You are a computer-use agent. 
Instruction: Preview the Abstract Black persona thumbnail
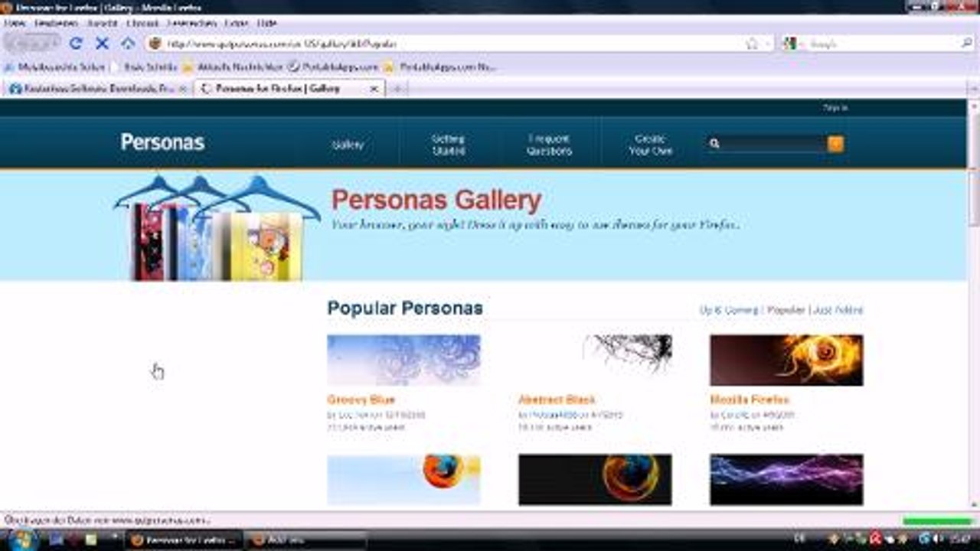595,360
